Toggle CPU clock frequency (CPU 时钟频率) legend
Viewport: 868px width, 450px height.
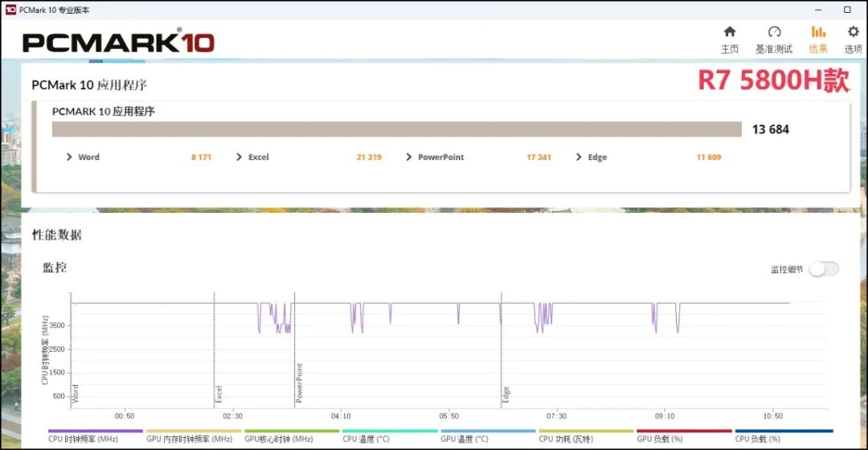[84, 439]
